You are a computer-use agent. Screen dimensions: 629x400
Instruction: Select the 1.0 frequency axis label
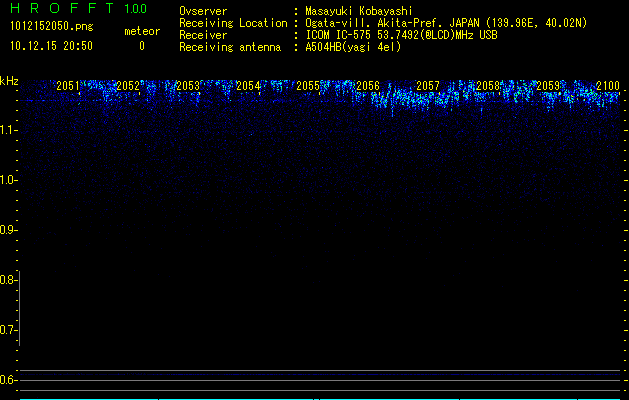[8, 180]
